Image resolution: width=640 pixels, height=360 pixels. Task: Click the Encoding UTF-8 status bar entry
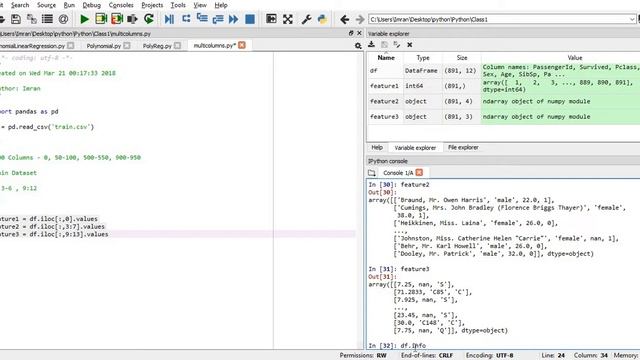490,355
